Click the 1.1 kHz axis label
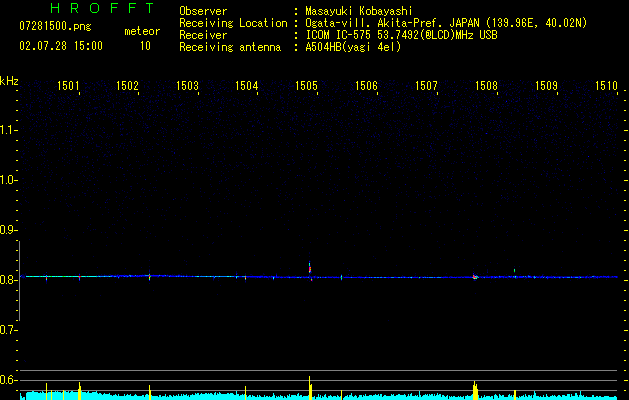 pyautogui.click(x=8, y=130)
